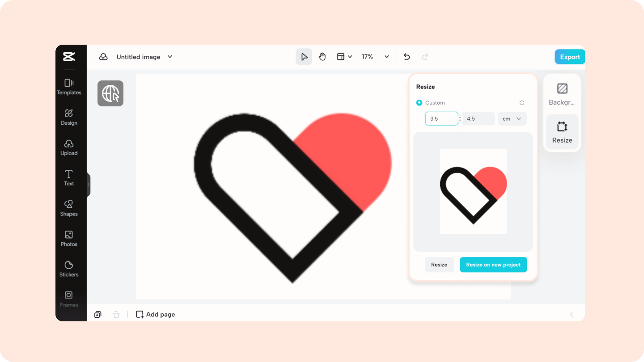Viewport: 644px width, 362px height.
Task: Open the Frames panel
Action: (69, 299)
